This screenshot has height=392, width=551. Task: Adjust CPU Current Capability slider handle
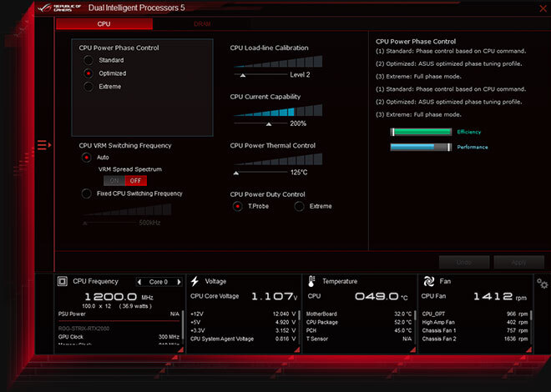[x=269, y=124]
